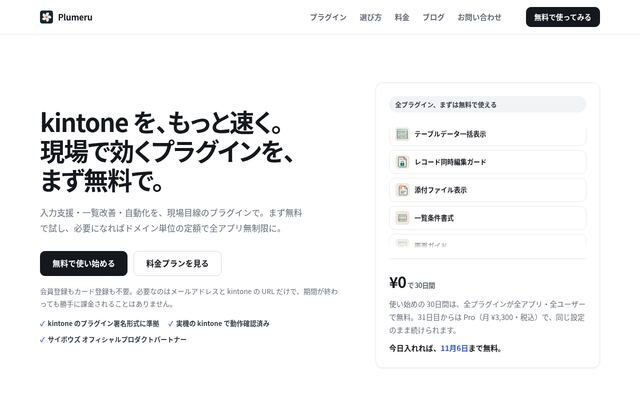Go to the 料金 navigation item

[402, 17]
